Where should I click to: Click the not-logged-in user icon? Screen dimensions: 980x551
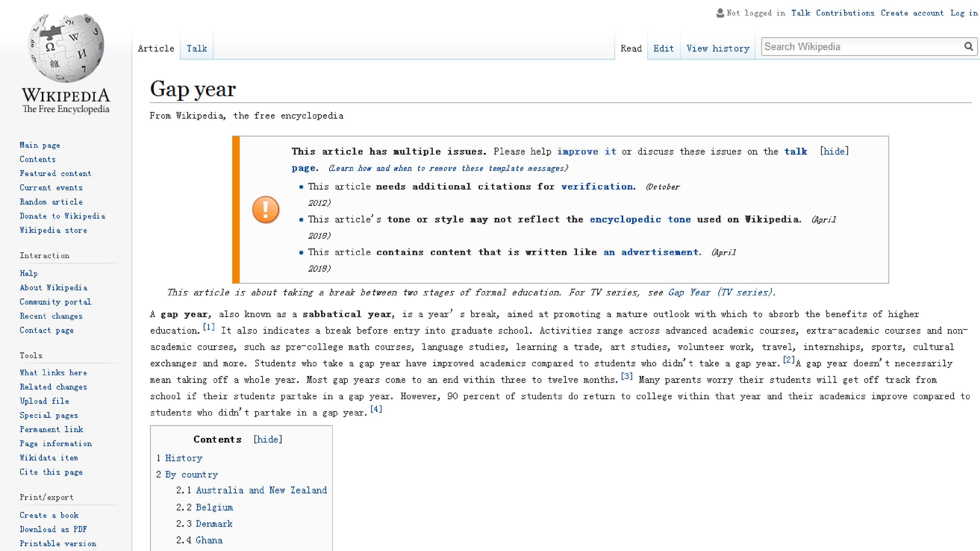tap(720, 13)
